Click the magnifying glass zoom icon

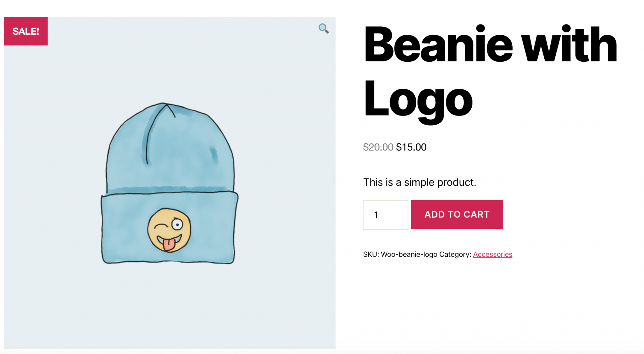pyautogui.click(x=323, y=28)
